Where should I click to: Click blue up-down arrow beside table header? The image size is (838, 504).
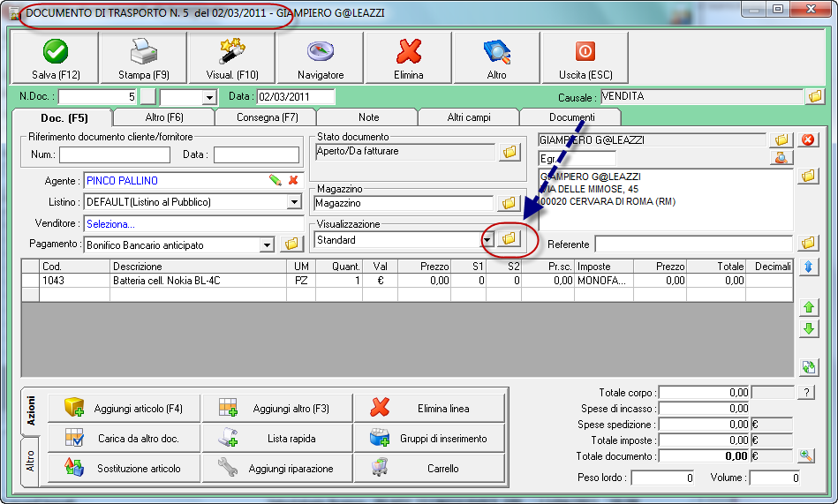[x=809, y=267]
